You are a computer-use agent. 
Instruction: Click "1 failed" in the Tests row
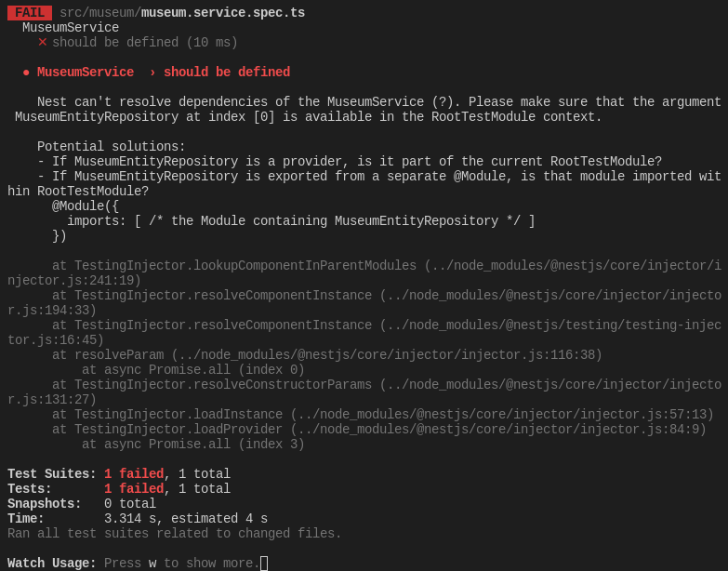click(x=134, y=488)
